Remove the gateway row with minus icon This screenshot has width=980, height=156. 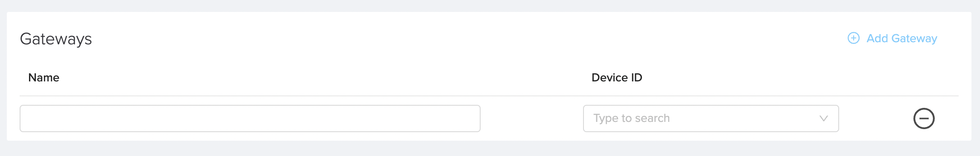coord(924,118)
